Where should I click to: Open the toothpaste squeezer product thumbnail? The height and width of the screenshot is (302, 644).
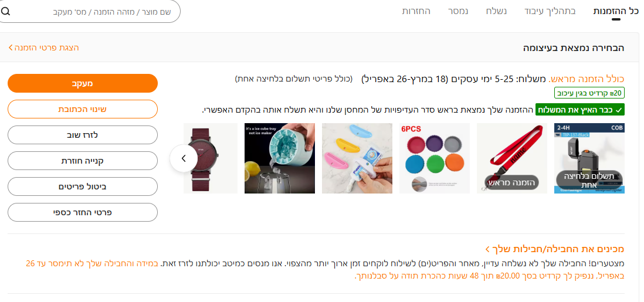click(357, 158)
